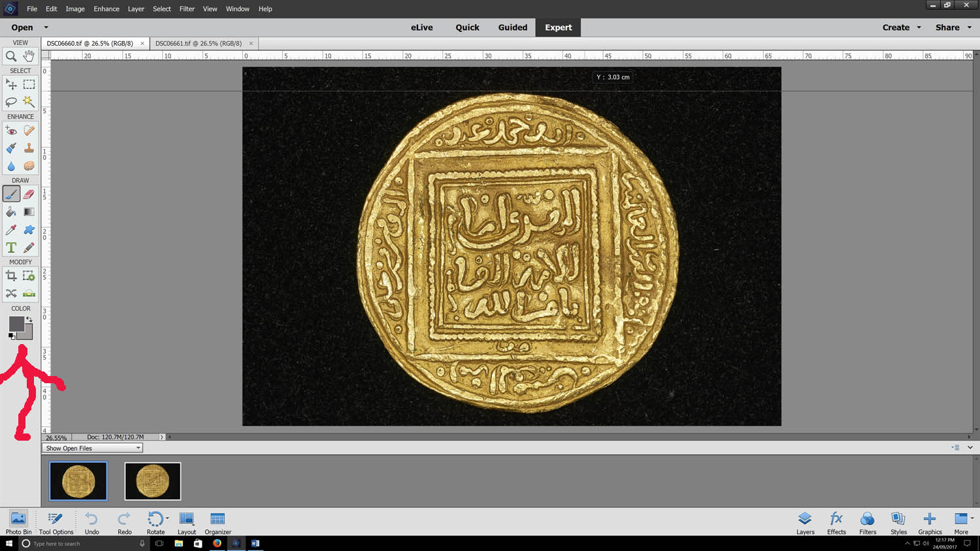Rotate the photo with Rotate button
This screenshot has height=551, width=980.
(x=155, y=523)
